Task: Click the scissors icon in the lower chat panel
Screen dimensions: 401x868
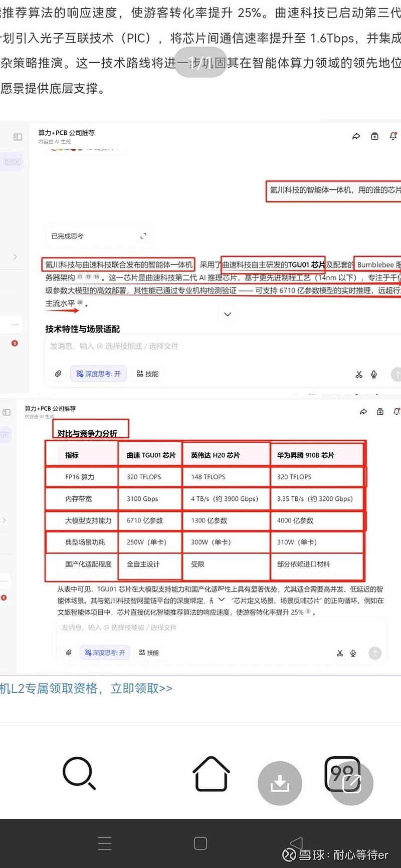Action: coord(340,653)
